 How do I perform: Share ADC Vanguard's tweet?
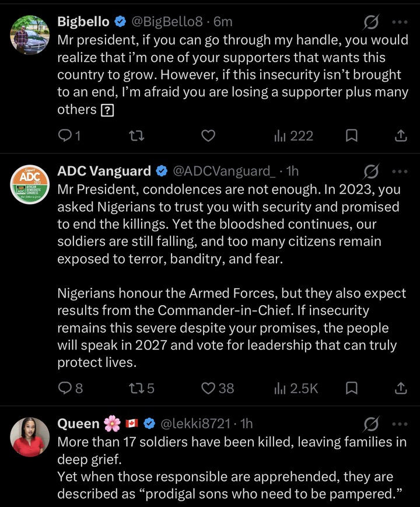point(401,387)
